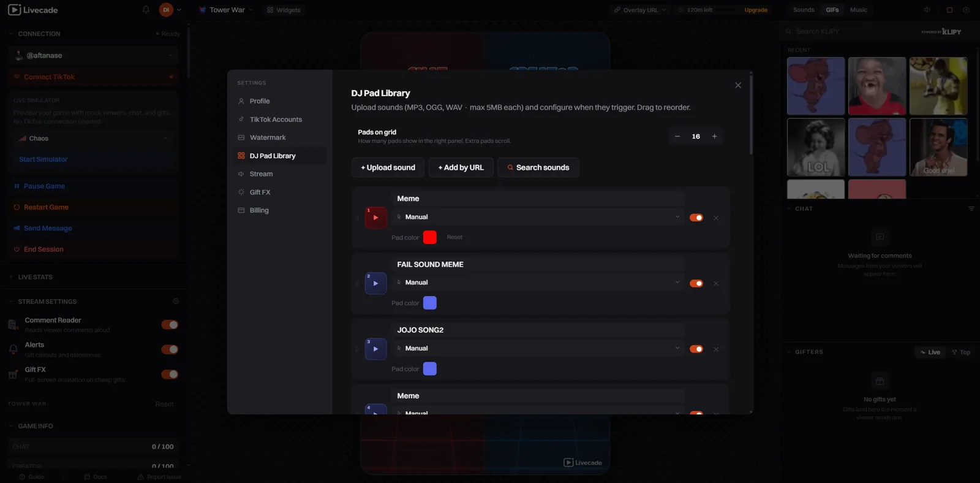Pick the JOJO SONG2 pad color swatch

[430, 368]
